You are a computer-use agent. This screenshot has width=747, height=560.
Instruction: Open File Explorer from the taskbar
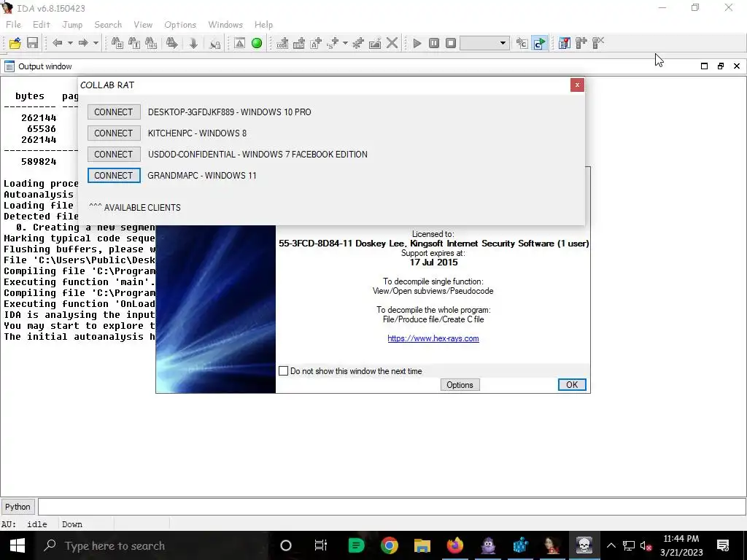click(422, 545)
